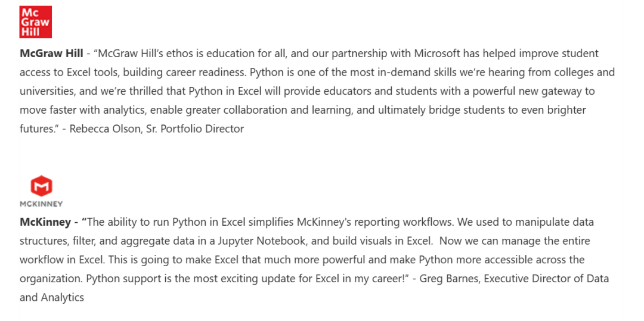644x321 pixels.
Task: Click "and Analytics" on the last line
Action: pyautogui.click(x=52, y=297)
